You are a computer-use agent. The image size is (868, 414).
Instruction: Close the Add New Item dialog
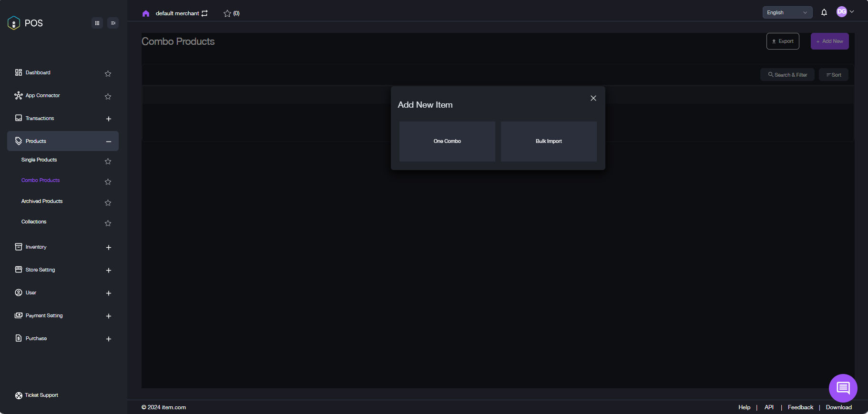tap(593, 98)
